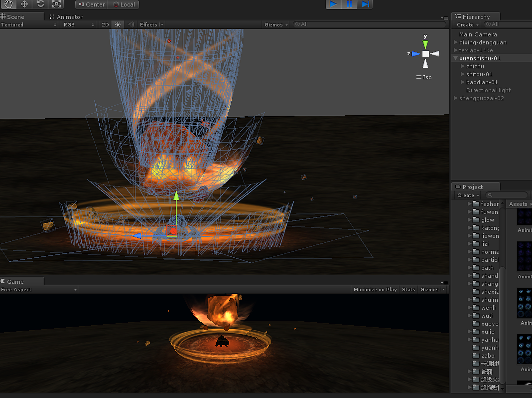Click the Stats button in Game view

408,289
